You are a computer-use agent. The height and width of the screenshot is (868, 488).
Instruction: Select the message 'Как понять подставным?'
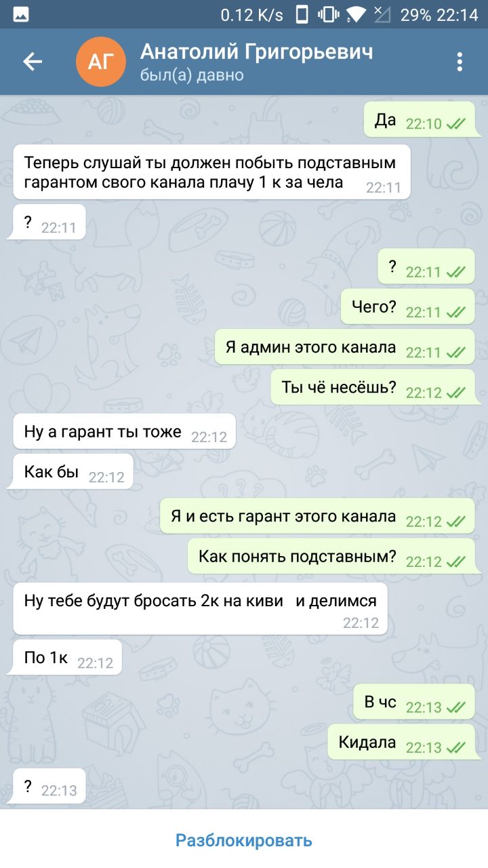(331, 556)
